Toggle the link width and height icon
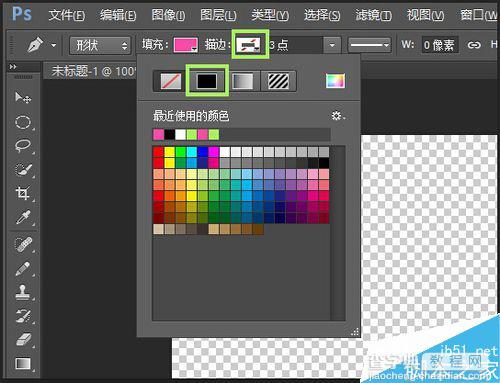The image size is (500, 383). [x=474, y=45]
